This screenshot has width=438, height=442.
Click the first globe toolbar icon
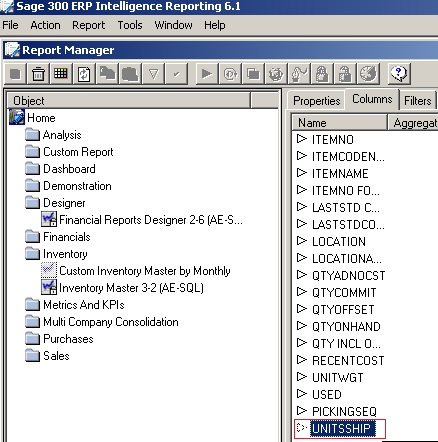pos(276,74)
